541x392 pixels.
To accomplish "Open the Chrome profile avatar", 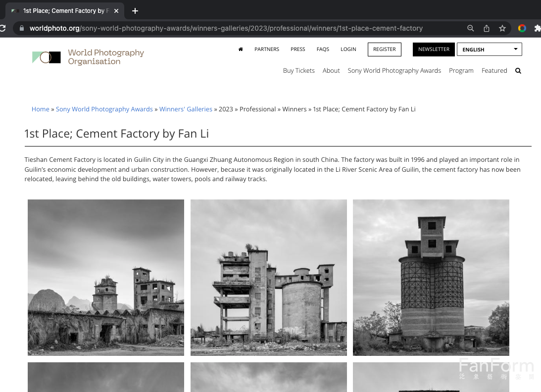I will [522, 28].
